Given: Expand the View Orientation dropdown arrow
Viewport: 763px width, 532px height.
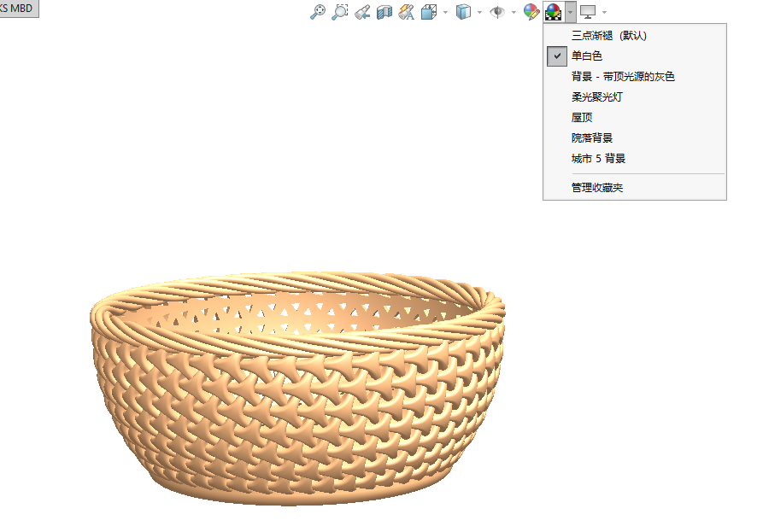Looking at the screenshot, I should pos(445,13).
